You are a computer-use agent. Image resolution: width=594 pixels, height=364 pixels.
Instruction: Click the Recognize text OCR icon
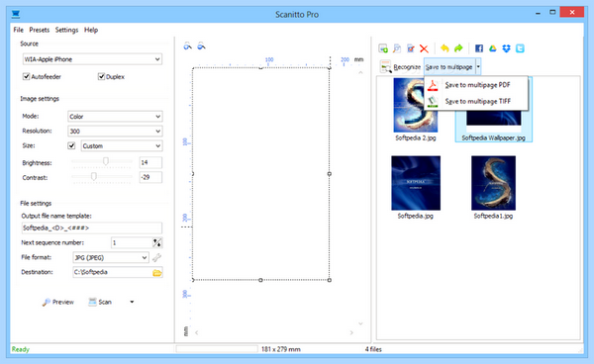(386, 67)
